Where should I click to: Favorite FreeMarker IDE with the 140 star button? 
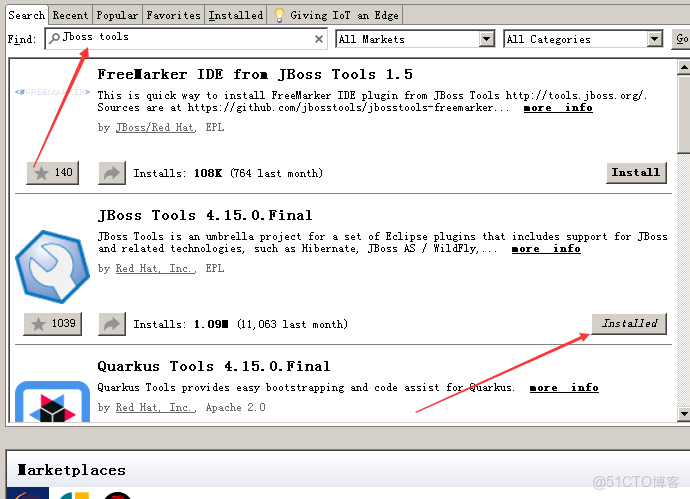(x=52, y=172)
